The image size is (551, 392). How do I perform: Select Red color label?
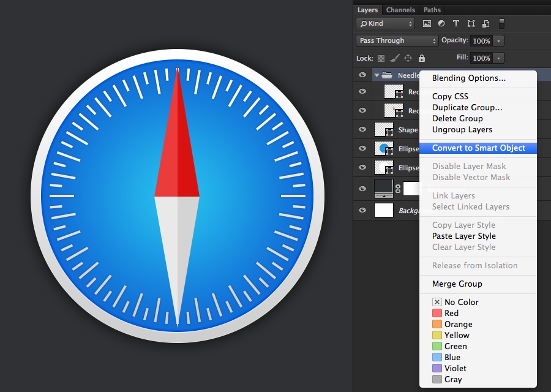click(478, 313)
